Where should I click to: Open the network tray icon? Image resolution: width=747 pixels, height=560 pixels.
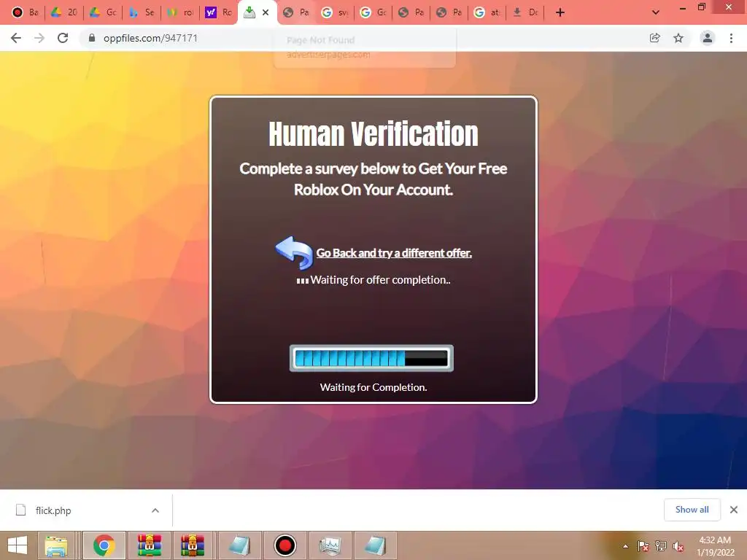(x=661, y=546)
